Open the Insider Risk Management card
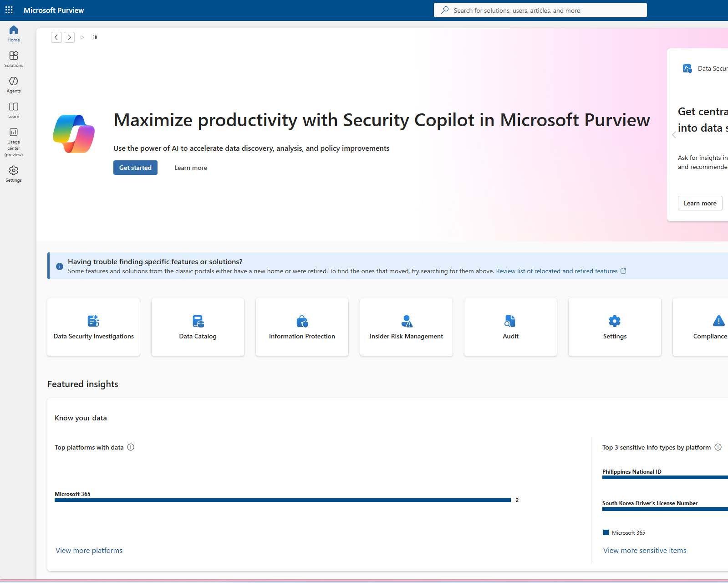The width and height of the screenshot is (728, 583). point(406,327)
